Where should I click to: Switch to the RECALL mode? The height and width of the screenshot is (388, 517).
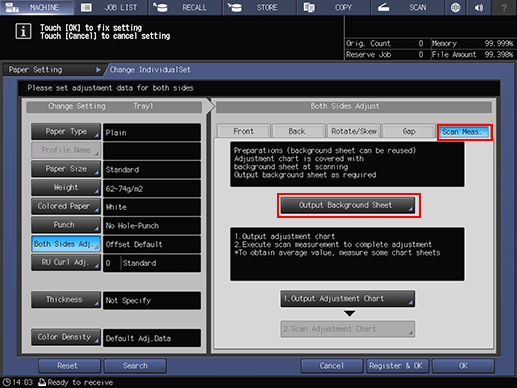click(186, 7)
